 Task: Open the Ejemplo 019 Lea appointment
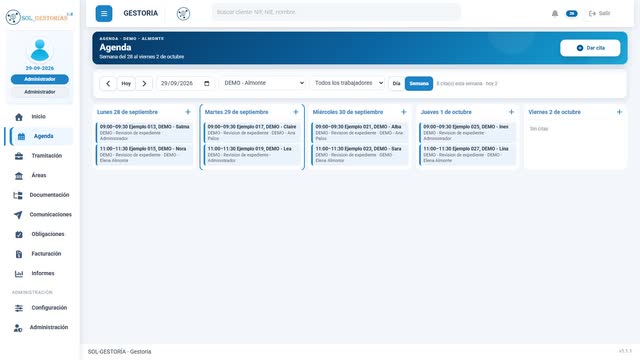pyautogui.click(x=252, y=154)
